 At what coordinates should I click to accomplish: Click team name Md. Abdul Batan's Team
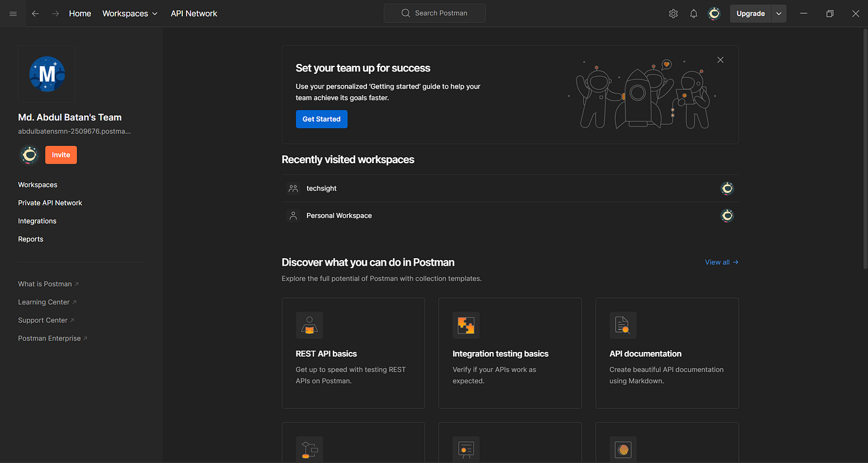pos(70,117)
